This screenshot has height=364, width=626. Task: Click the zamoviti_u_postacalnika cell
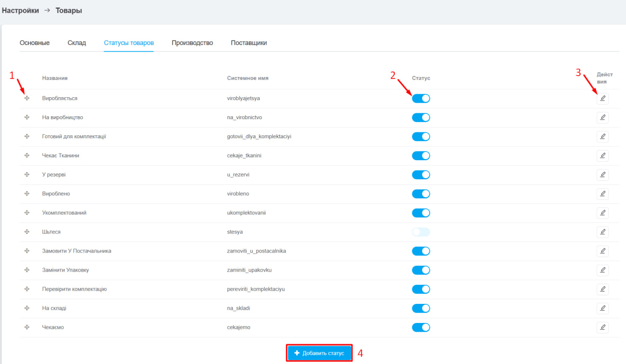[x=257, y=251]
